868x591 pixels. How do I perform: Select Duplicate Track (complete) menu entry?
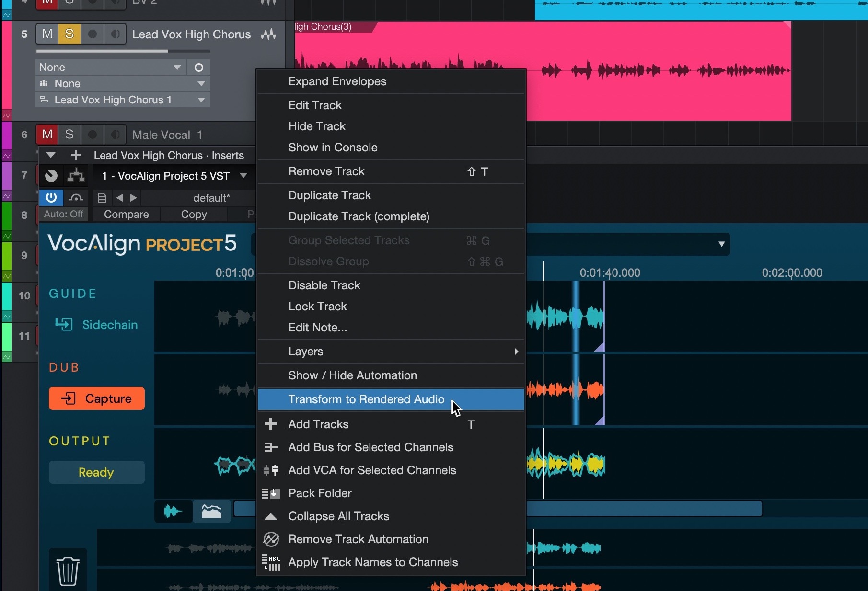(359, 216)
